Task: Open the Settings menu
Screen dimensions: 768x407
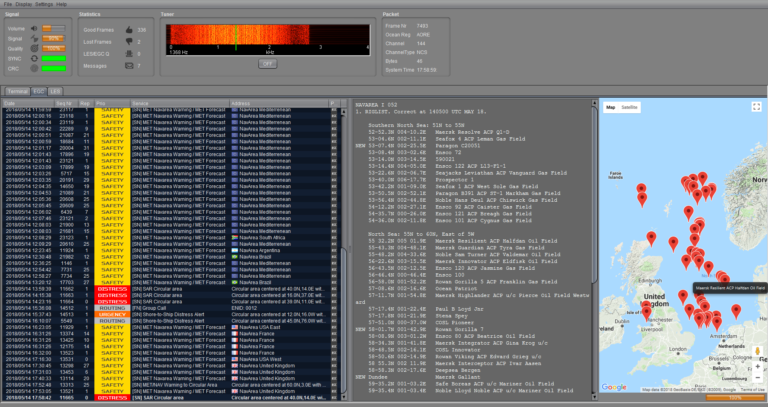Action: point(45,4)
